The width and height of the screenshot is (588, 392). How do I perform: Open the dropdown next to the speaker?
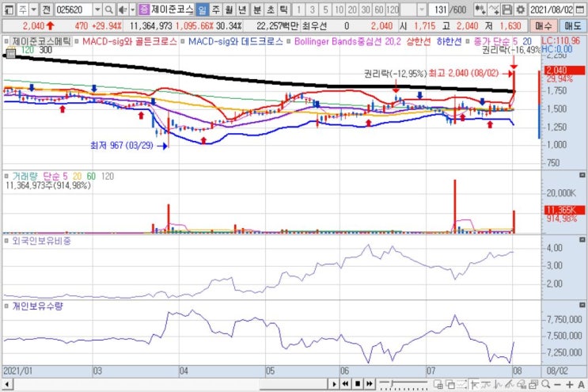(132, 10)
